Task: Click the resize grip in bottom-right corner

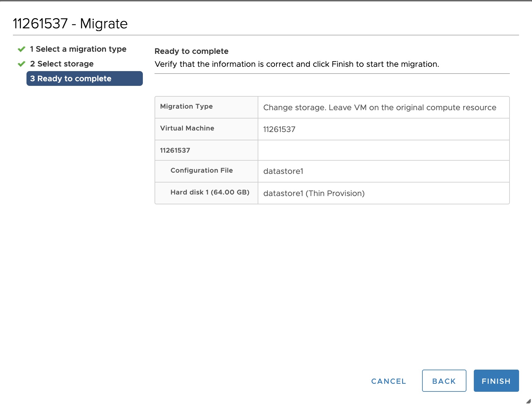Action: tap(528, 402)
